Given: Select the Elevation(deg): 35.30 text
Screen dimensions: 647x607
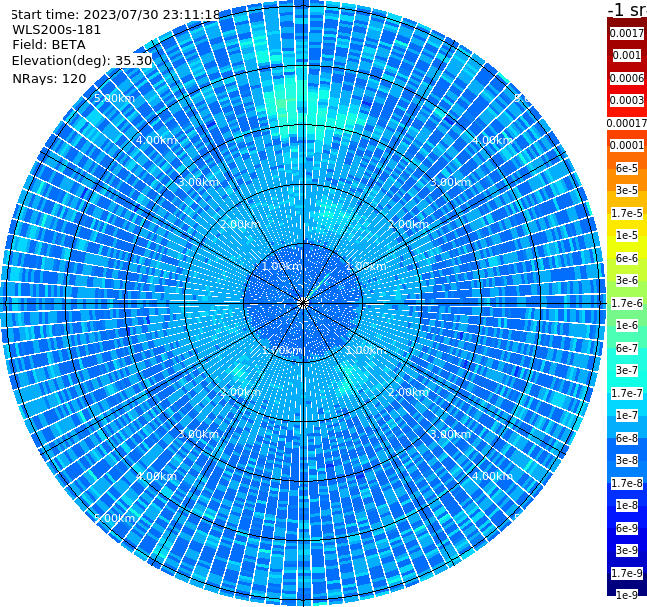Looking at the screenshot, I should click(x=82, y=61).
